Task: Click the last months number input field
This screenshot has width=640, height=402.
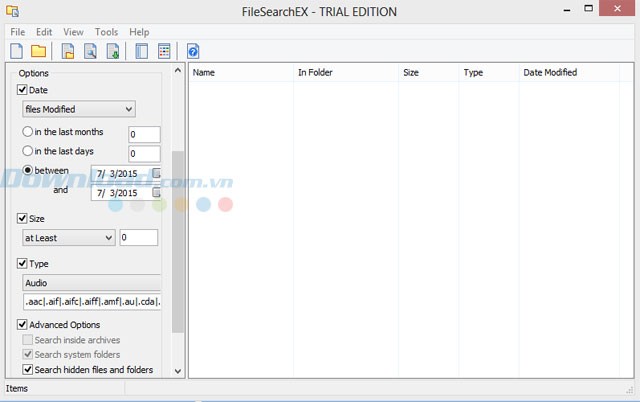Action: (144, 134)
